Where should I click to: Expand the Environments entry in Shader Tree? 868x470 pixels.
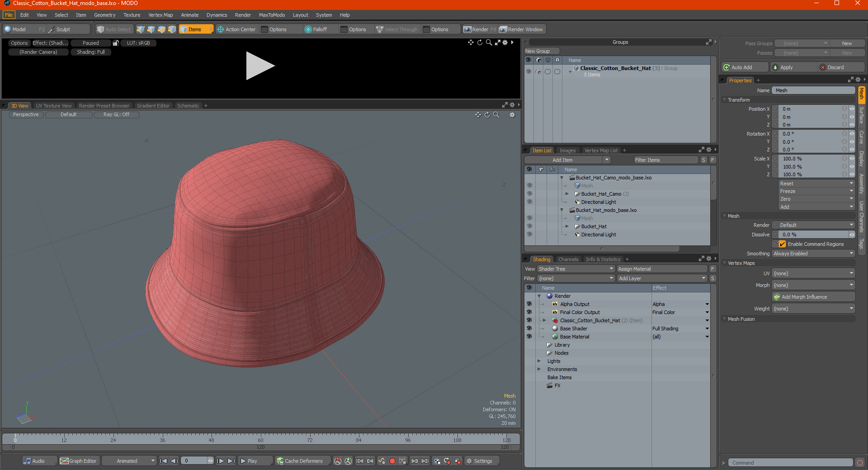point(539,369)
